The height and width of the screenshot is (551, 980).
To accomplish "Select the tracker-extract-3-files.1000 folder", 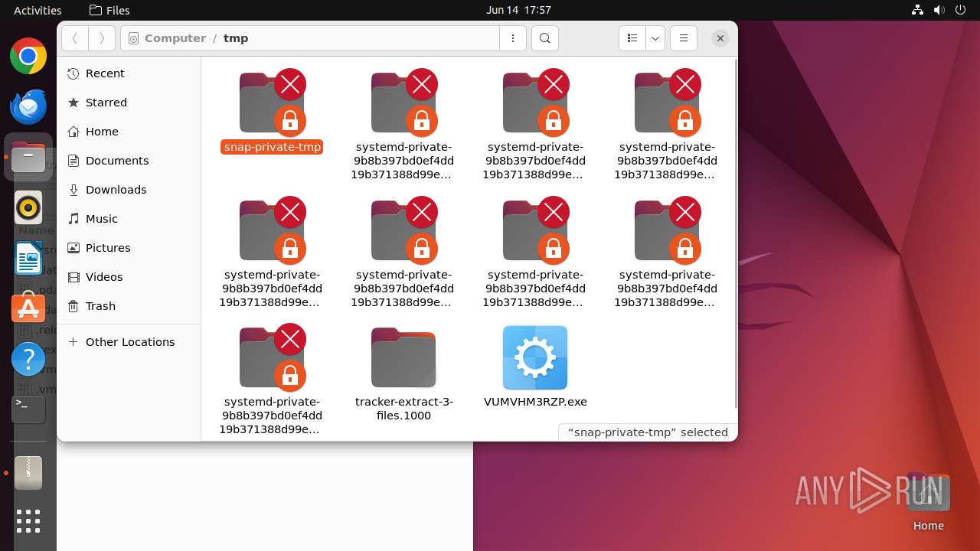I will tap(403, 357).
